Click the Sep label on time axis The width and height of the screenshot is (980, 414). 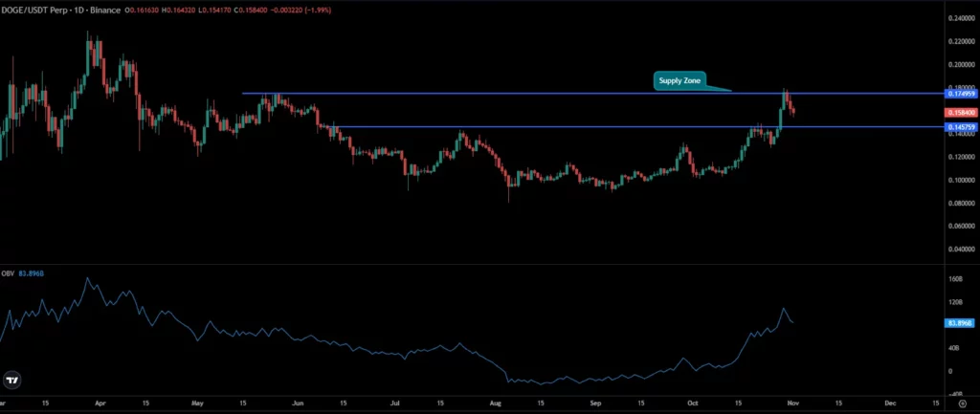tap(595, 404)
